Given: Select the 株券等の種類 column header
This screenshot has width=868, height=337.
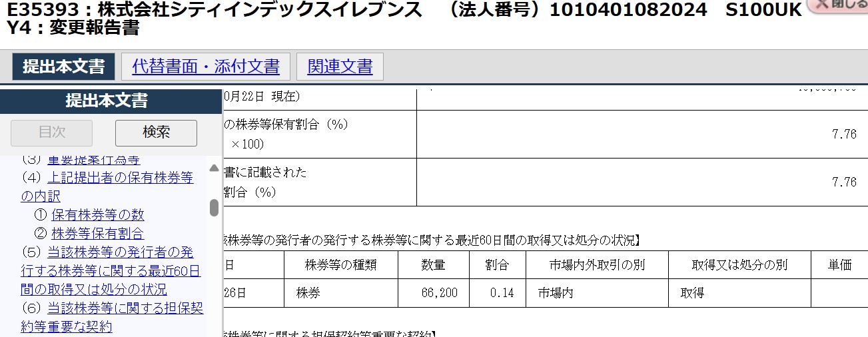Looking at the screenshot, I should coord(341,265).
